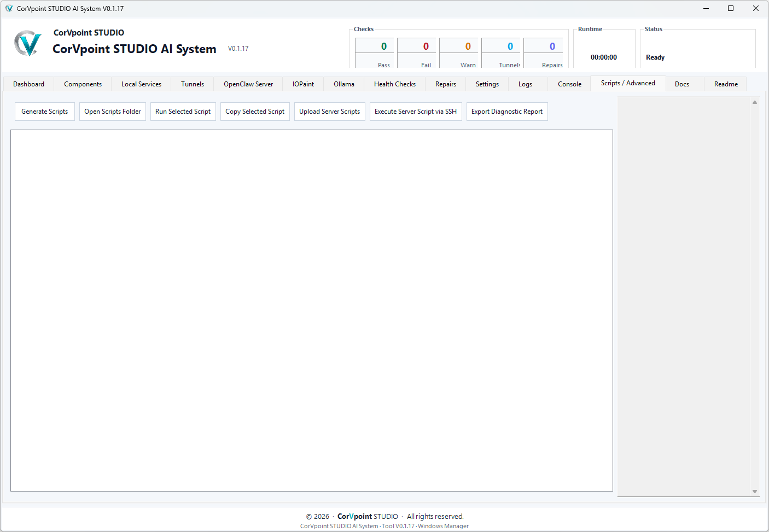
Task: Click Upload Server Scripts button
Action: pyautogui.click(x=330, y=112)
